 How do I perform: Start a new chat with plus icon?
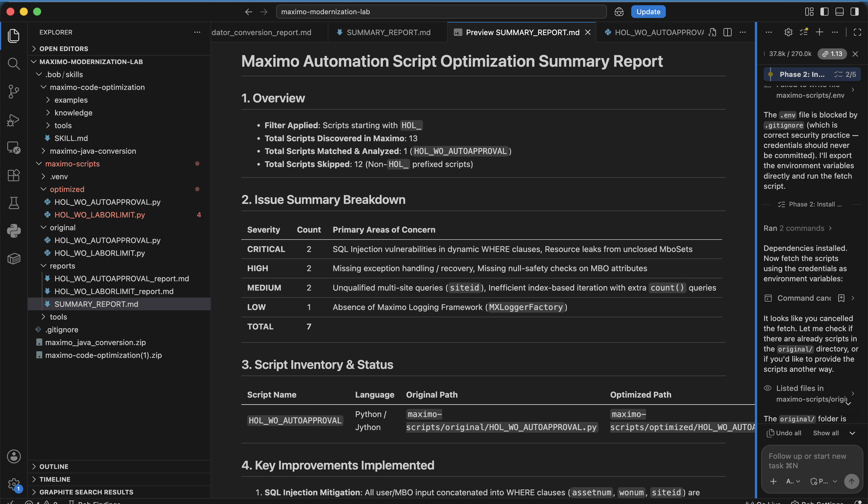[x=820, y=32]
